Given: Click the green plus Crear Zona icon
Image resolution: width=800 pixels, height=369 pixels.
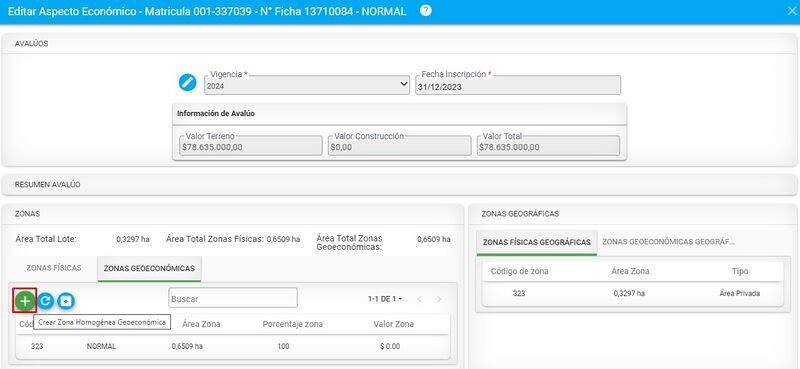Looking at the screenshot, I should click(x=24, y=301).
